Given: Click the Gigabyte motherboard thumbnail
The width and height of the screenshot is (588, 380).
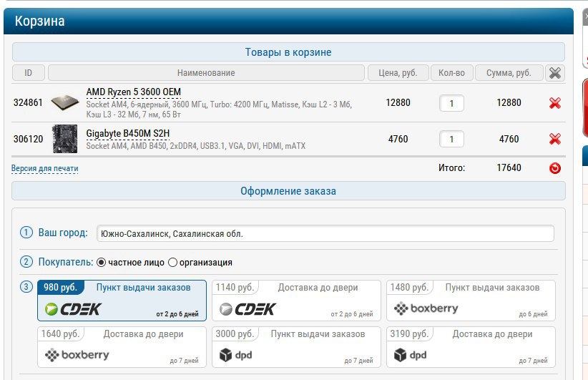Looking at the screenshot, I should pyautogui.click(x=65, y=139).
